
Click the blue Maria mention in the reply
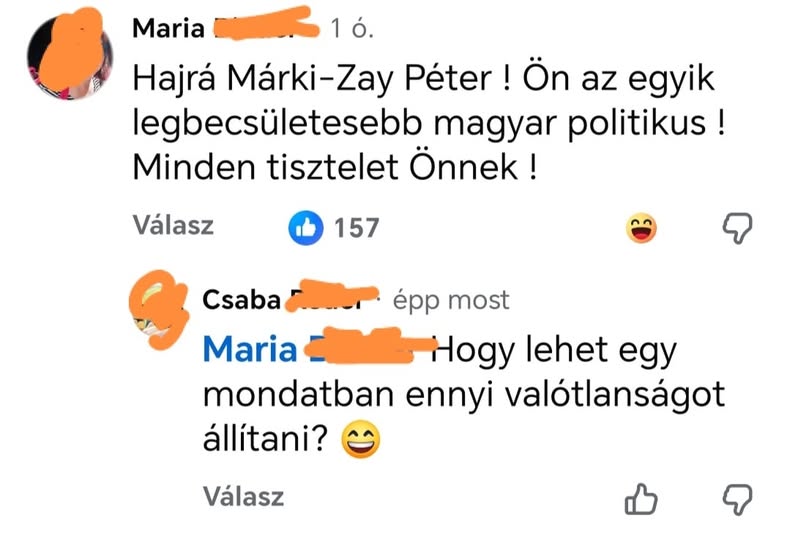tap(250, 351)
